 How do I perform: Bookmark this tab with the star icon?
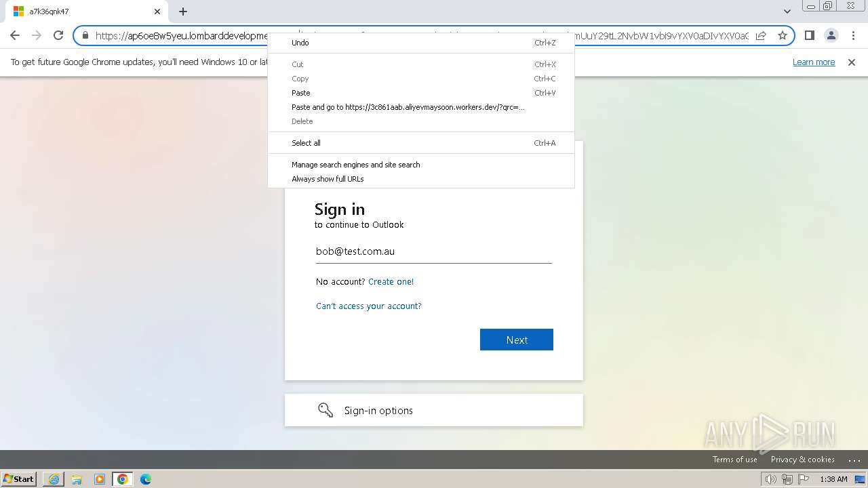pyautogui.click(x=783, y=35)
